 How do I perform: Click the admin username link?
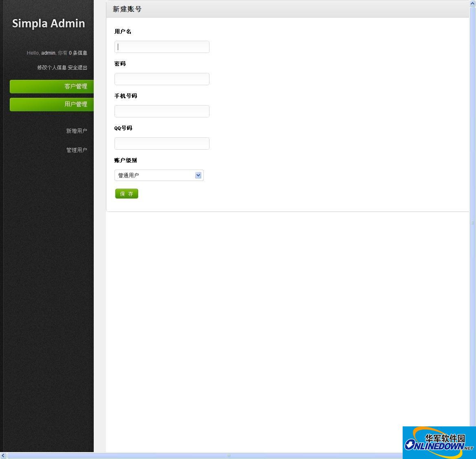point(48,53)
